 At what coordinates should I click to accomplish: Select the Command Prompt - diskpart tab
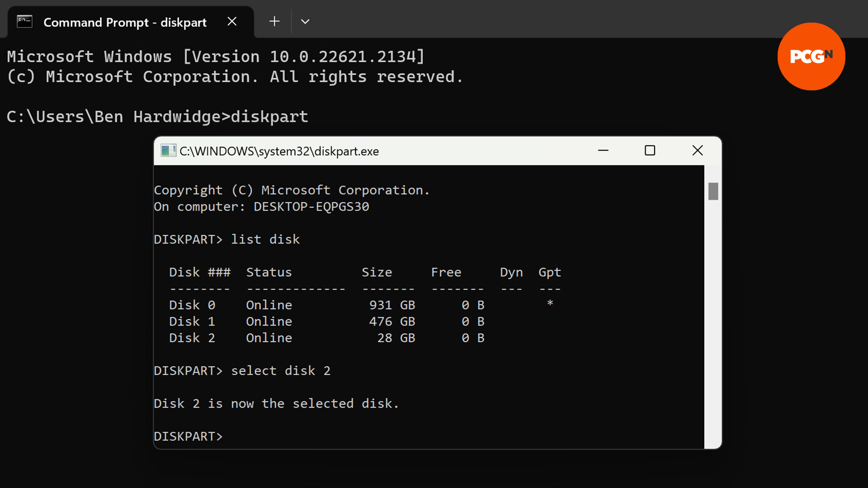(125, 22)
